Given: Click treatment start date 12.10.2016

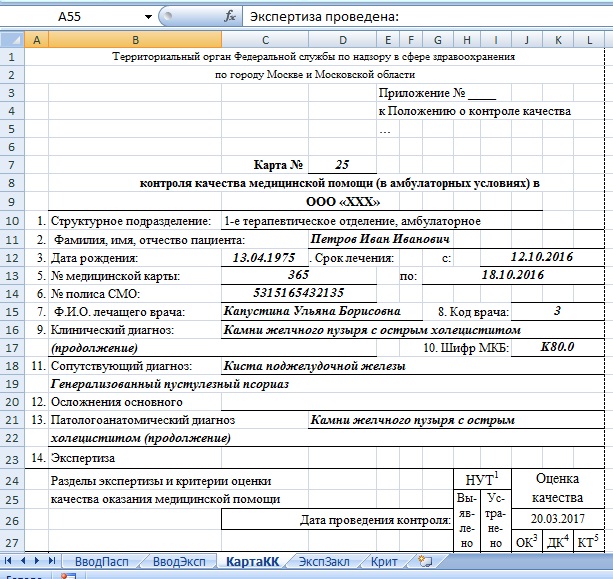Looking at the screenshot, I should point(542,257).
